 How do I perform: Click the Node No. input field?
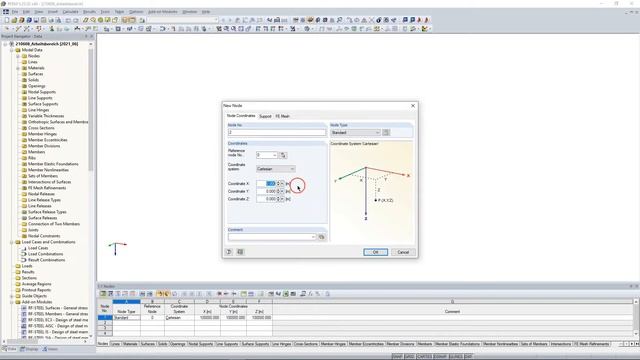[x=277, y=132]
